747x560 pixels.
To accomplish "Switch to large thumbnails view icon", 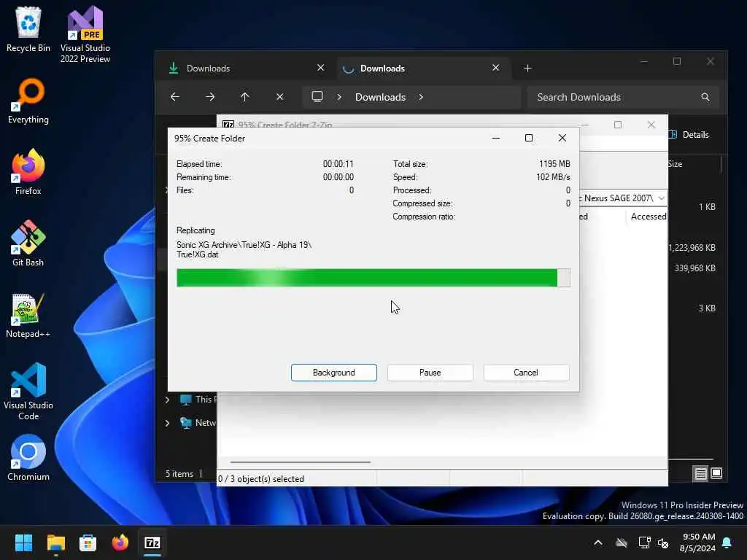I will click(716, 473).
